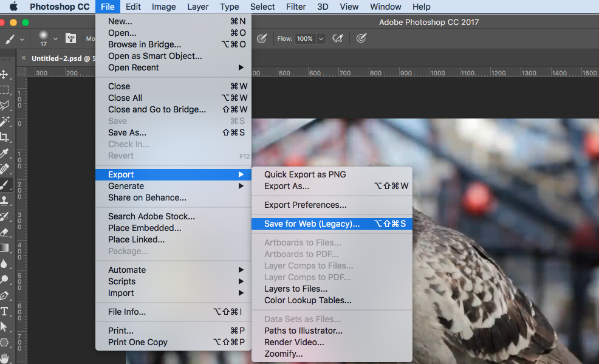Select the Move tool
The image size is (599, 364).
5,74
